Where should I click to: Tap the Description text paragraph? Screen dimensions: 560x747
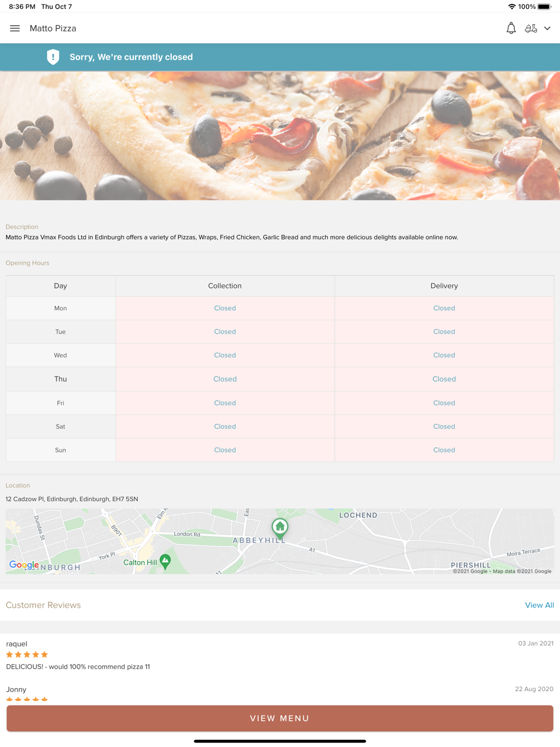232,237
